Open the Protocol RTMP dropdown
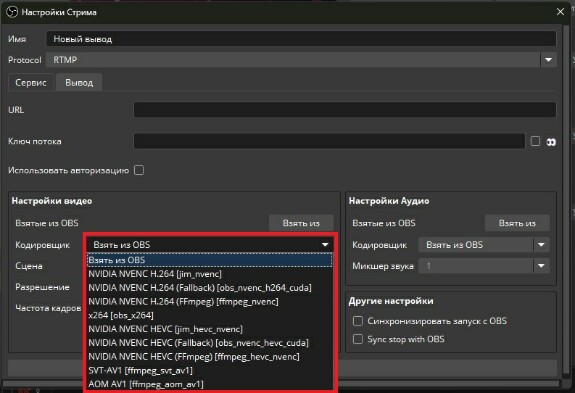575x393 pixels. [548, 60]
